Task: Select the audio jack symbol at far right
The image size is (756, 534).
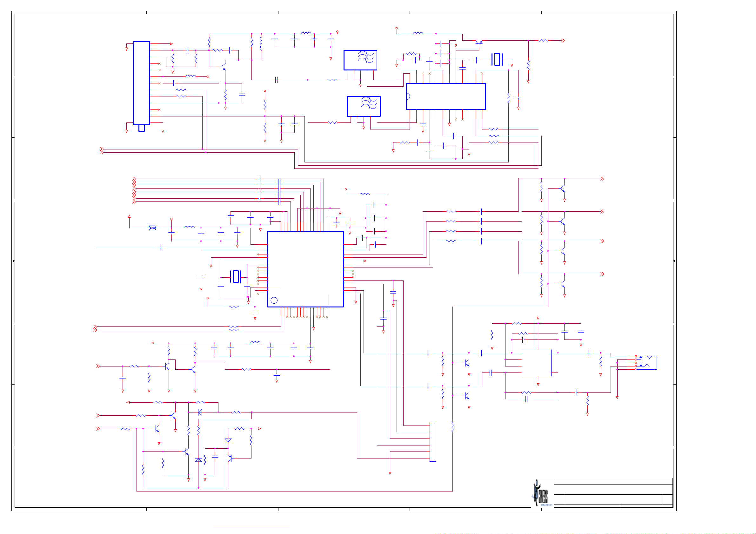Action: [646, 363]
